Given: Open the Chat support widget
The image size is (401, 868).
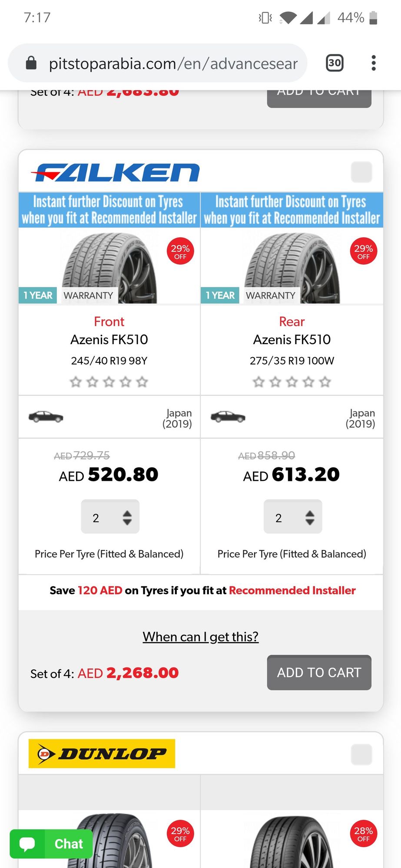Looking at the screenshot, I should 51,844.
